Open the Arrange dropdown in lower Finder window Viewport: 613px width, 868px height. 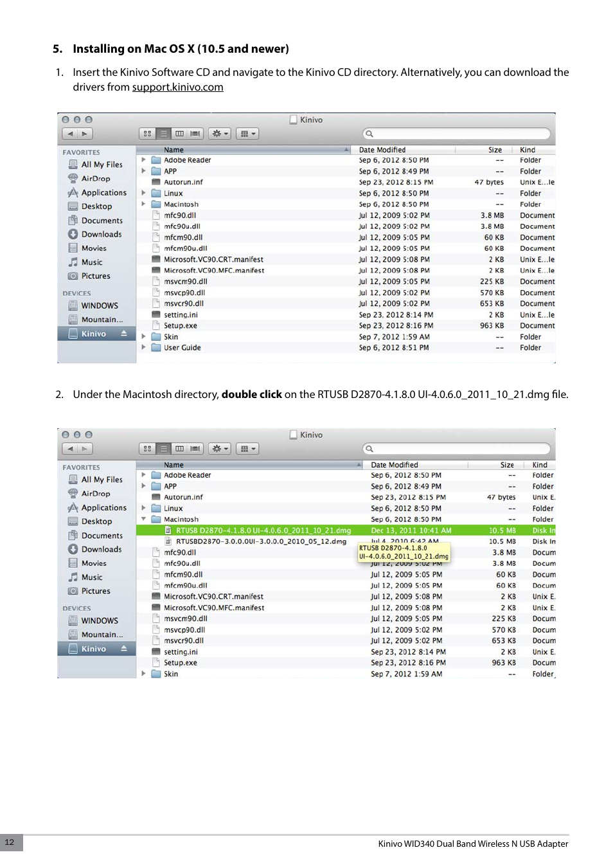[x=247, y=449]
